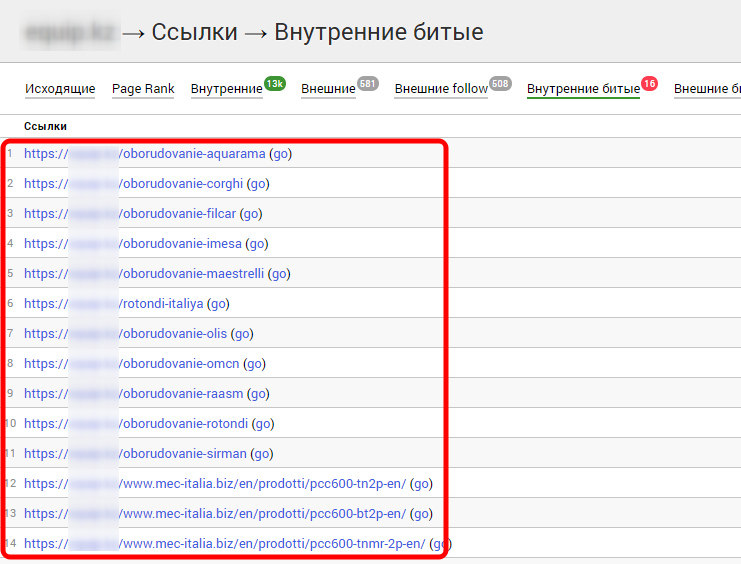
Task: Click go next to oborudovanie-corghi
Action: click(258, 184)
